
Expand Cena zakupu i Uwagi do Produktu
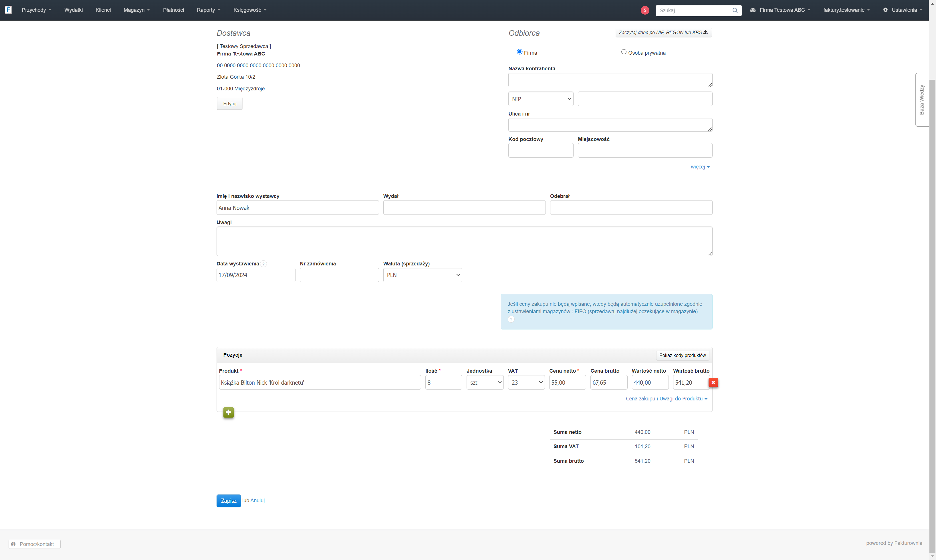point(667,398)
